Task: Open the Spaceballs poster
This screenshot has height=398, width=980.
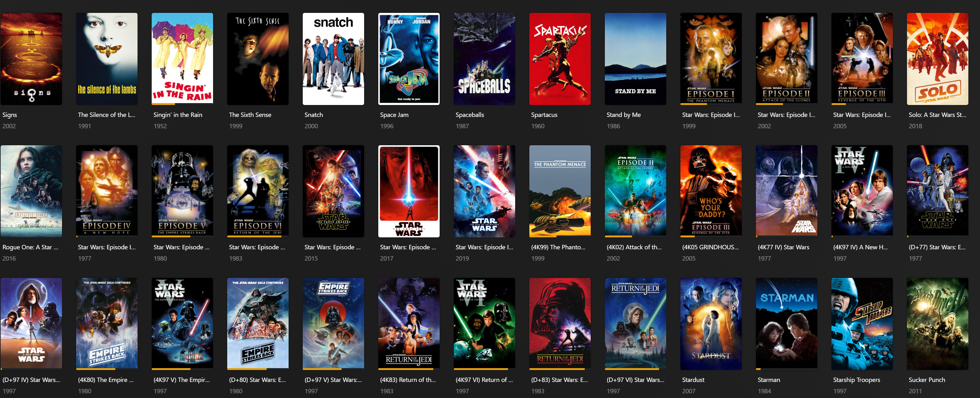Action: click(x=484, y=59)
